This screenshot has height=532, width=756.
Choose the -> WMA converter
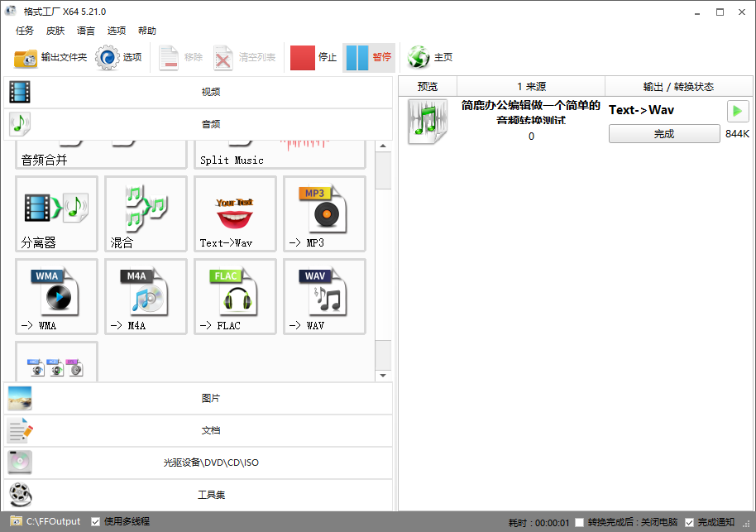(57, 297)
